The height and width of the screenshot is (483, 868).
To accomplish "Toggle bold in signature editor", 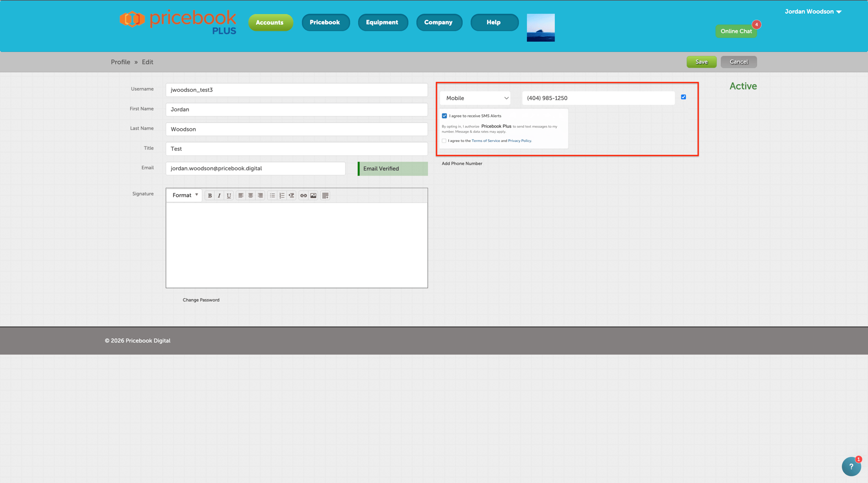I will tap(210, 196).
